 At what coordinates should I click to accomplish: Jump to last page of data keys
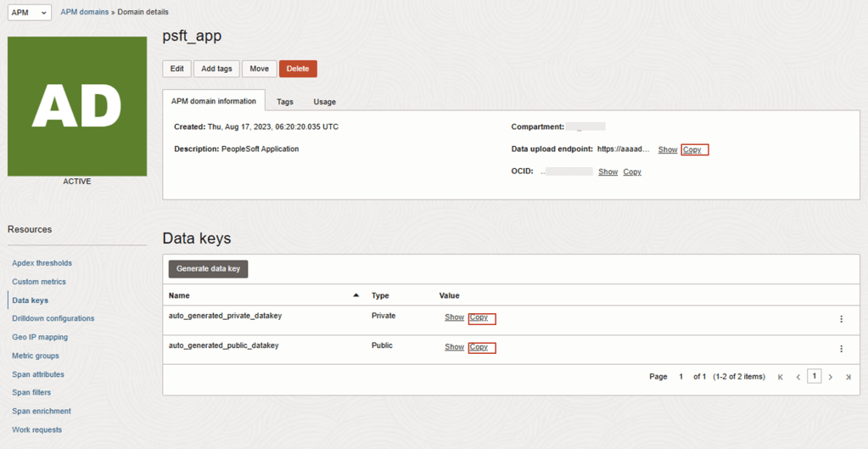[848, 377]
